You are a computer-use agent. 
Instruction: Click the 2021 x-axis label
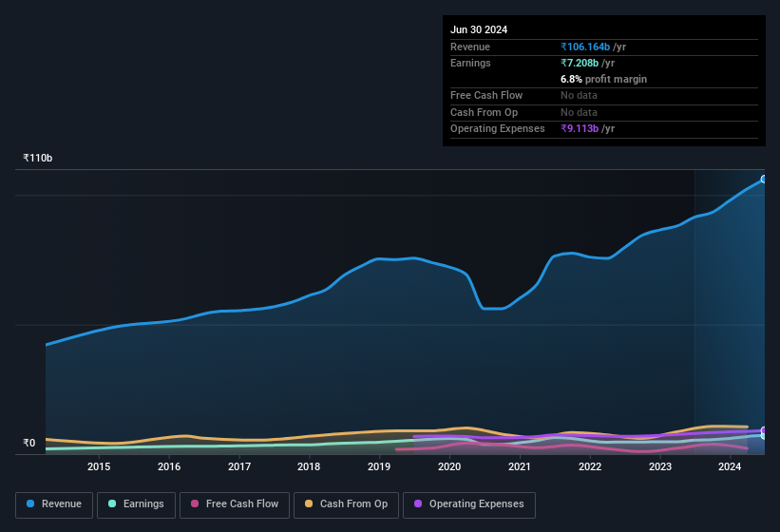(520, 466)
